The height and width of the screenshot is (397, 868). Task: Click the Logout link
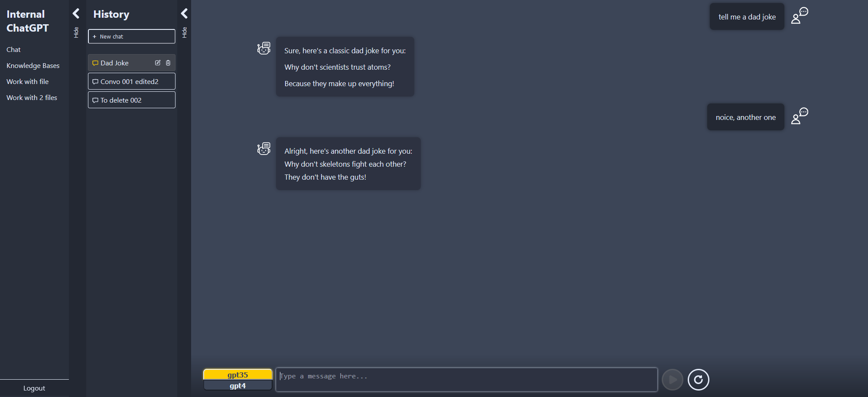point(34,388)
